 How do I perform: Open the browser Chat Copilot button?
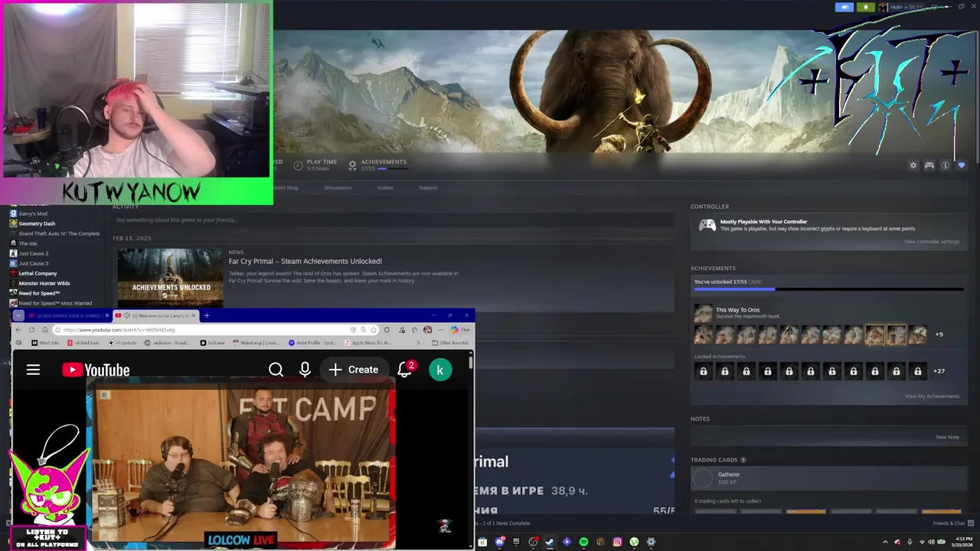coord(460,330)
